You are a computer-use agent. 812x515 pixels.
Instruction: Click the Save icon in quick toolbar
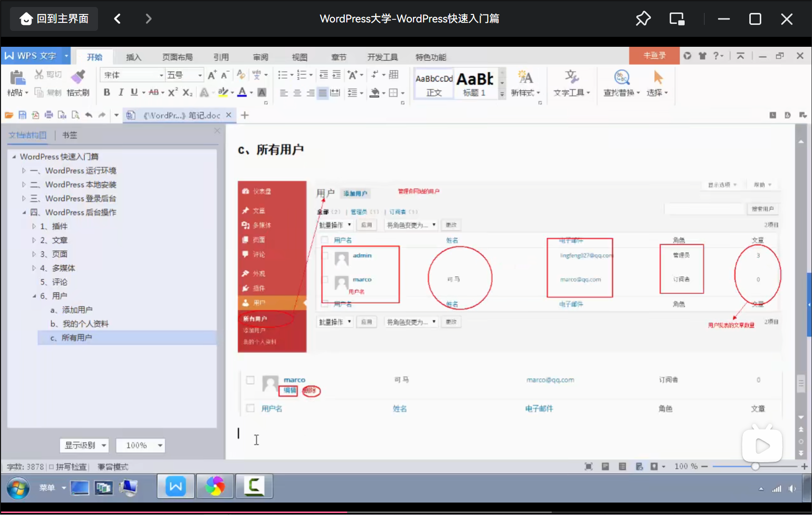(x=22, y=115)
